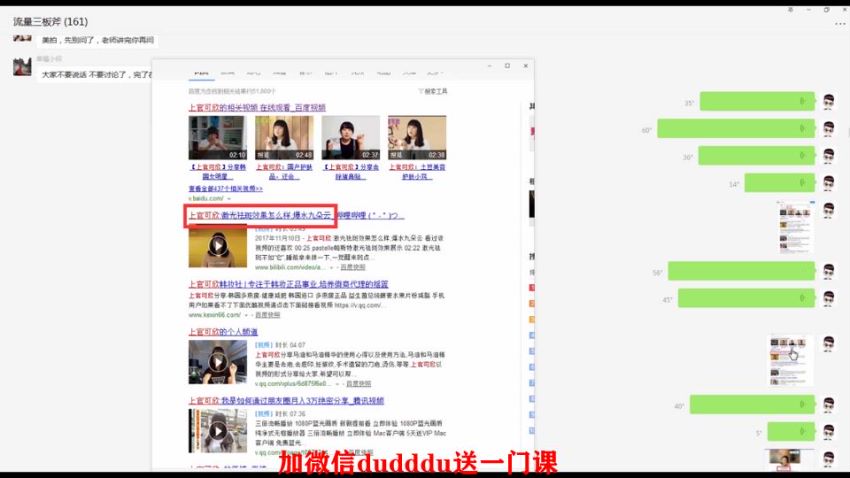850x478 pixels.
Task: Open the three-dots chat info menu
Action: 840,23
